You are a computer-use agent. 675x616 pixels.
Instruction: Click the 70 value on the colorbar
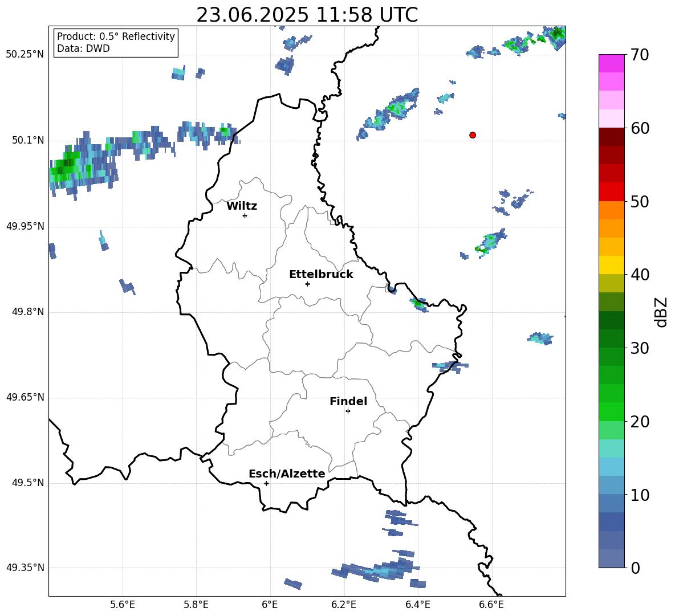[x=640, y=55]
